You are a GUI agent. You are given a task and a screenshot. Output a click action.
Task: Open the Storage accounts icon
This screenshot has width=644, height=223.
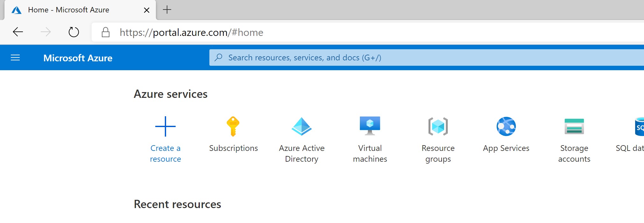tap(574, 126)
